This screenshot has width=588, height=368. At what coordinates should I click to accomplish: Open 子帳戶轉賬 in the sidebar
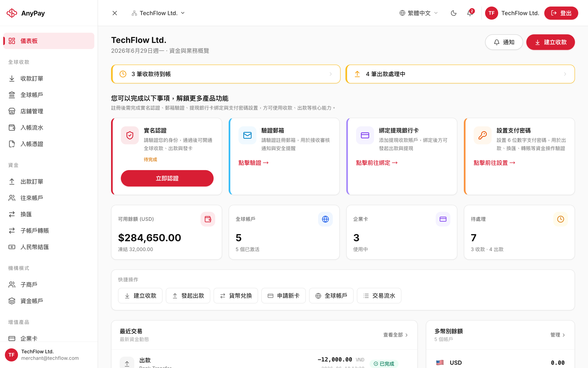point(49,230)
